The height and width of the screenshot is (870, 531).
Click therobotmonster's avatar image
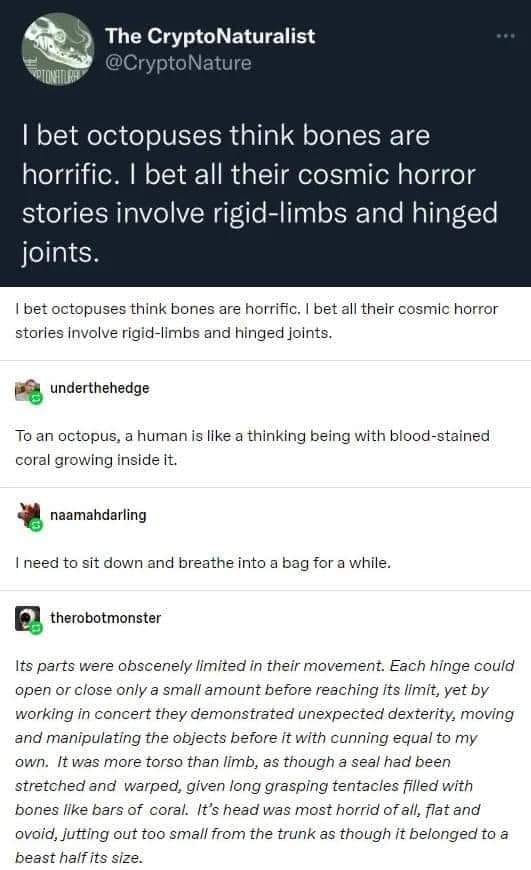point(27,619)
